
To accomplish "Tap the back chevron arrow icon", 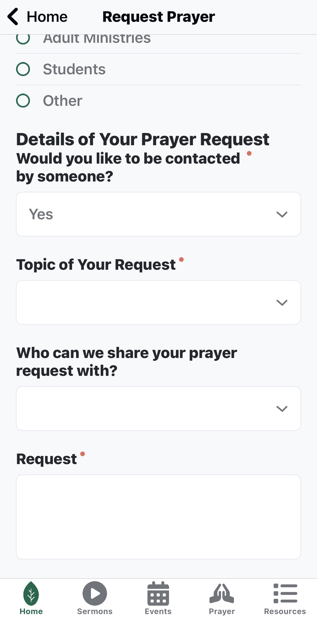I will 13,17.
